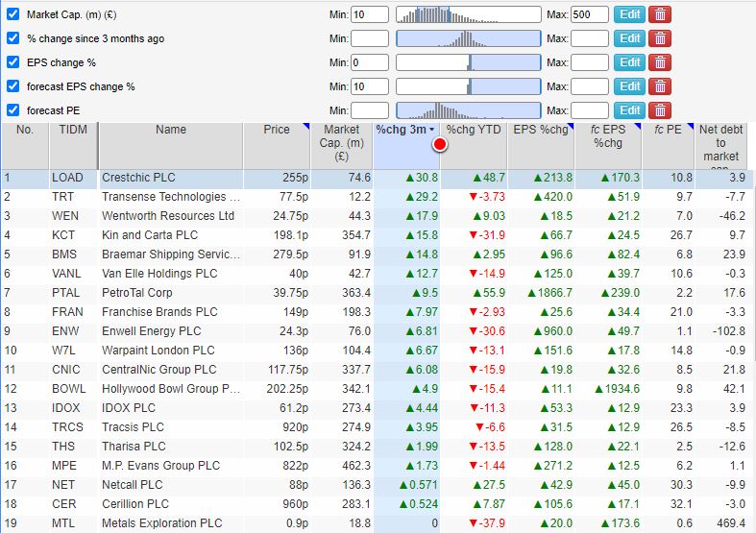Screen dimensions: 756x533
Task: Click the EPS change % histogram range slider
Action: coord(469,62)
